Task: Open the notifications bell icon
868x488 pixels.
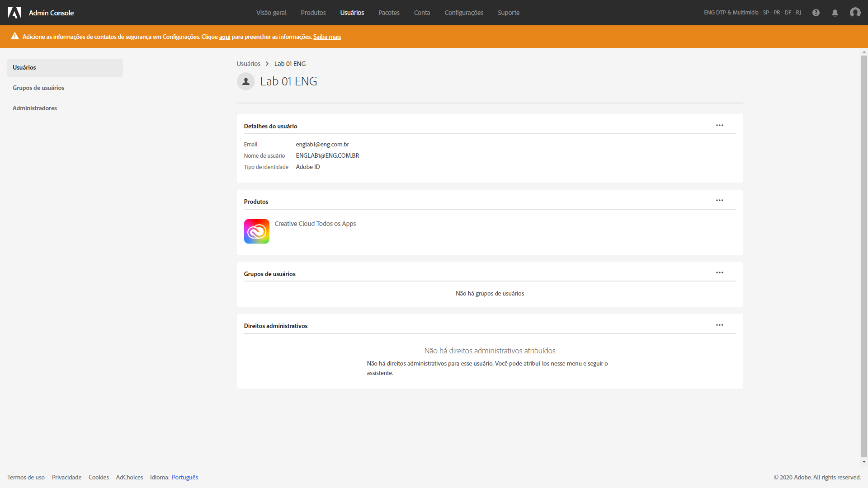Action: click(x=835, y=13)
